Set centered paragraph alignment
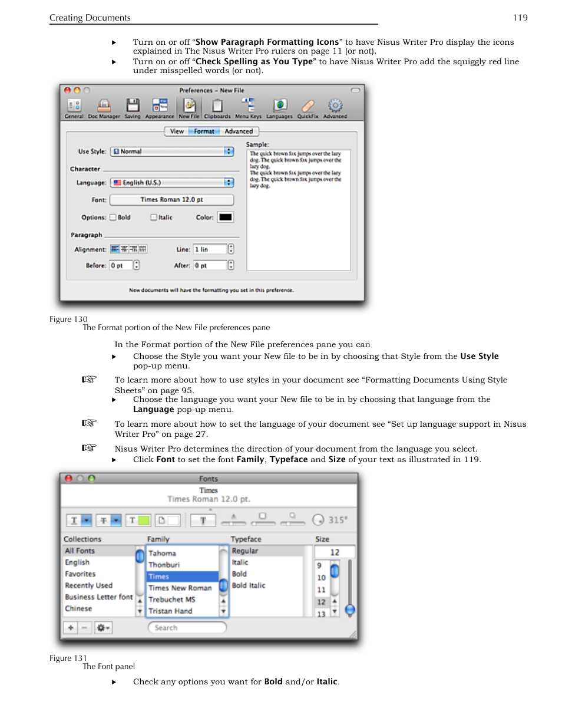Viewport: 562px width, 728px height. (x=124, y=249)
